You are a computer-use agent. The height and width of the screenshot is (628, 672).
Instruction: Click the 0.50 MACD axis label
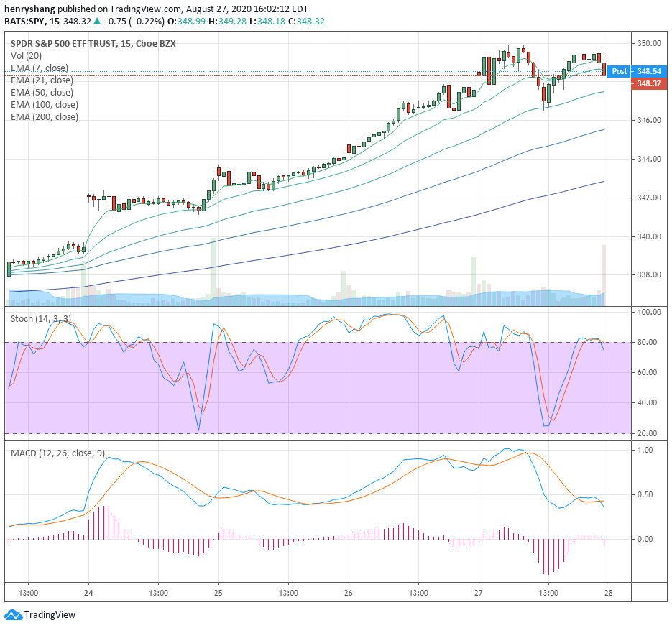tap(645, 495)
